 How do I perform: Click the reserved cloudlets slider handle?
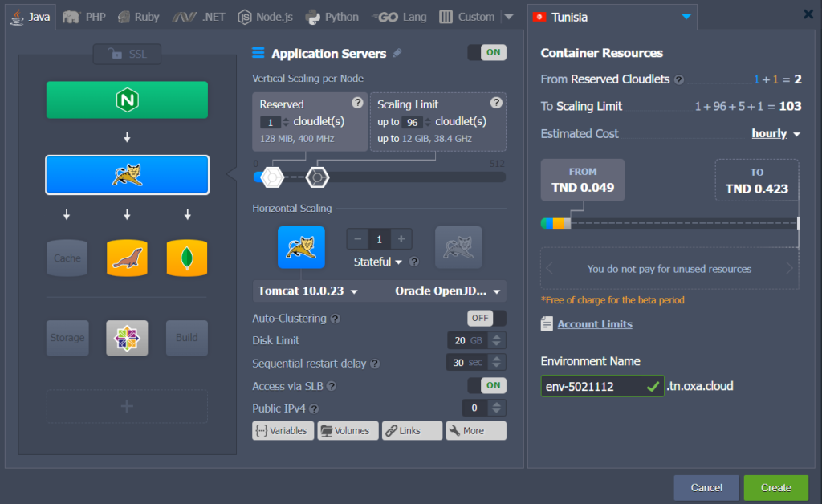tap(272, 177)
